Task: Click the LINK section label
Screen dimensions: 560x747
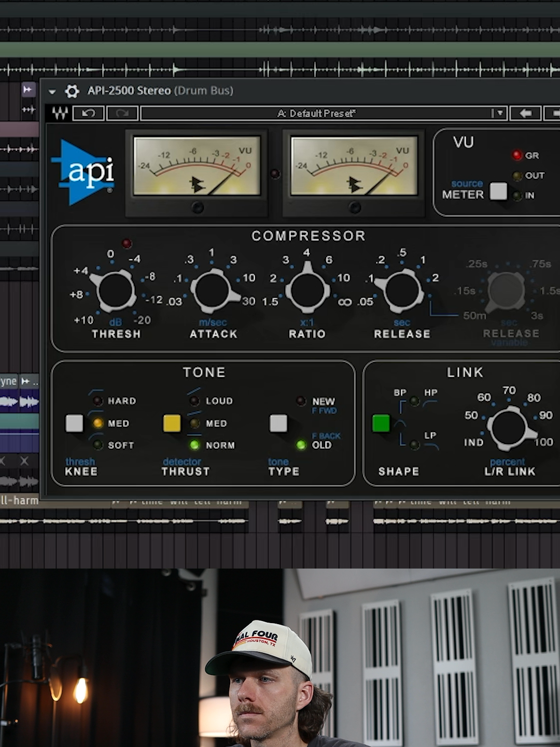Action: [x=465, y=372]
